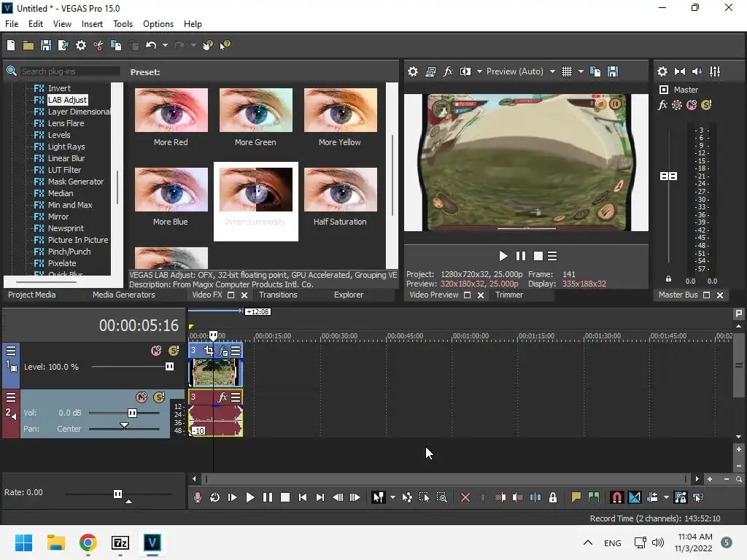Save the project with the disk icon

point(46,45)
